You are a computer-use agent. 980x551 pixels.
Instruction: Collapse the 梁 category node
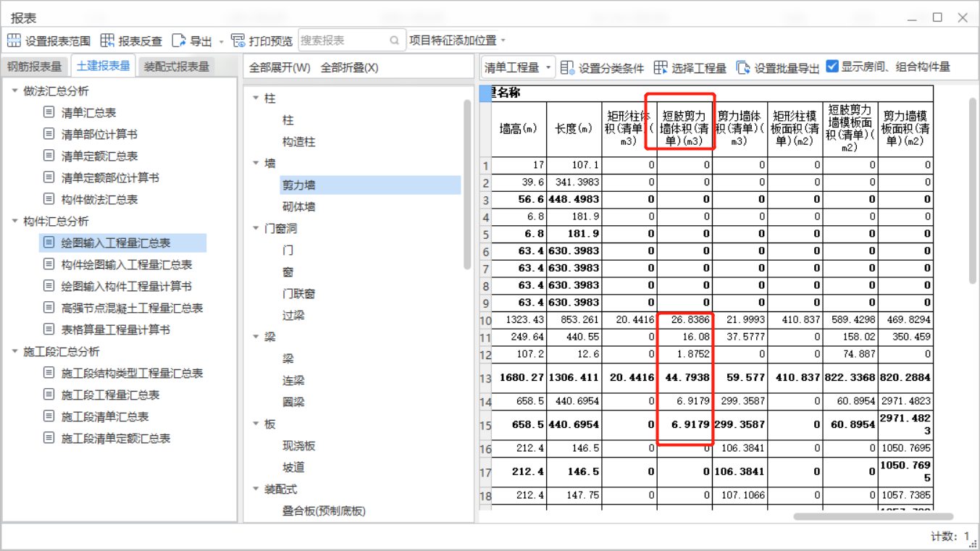256,337
